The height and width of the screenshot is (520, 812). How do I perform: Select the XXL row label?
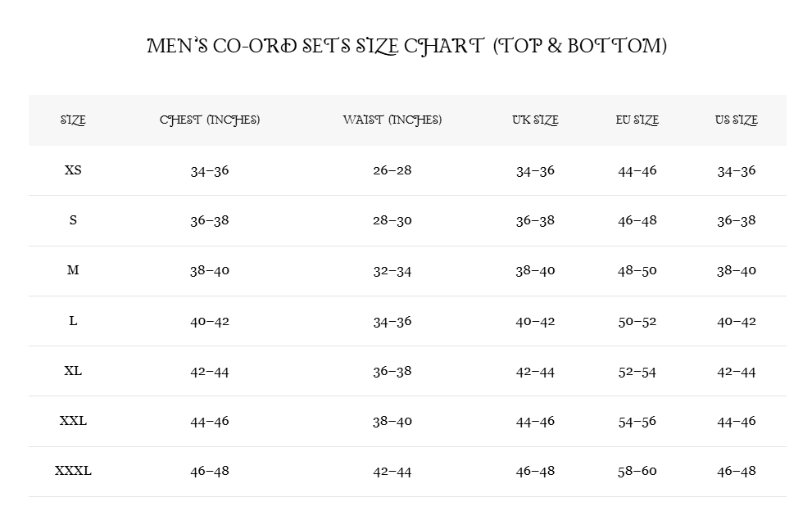[x=73, y=421]
